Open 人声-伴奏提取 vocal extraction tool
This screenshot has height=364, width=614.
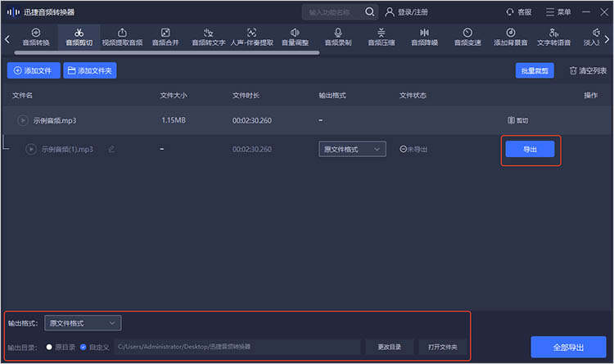tap(252, 37)
